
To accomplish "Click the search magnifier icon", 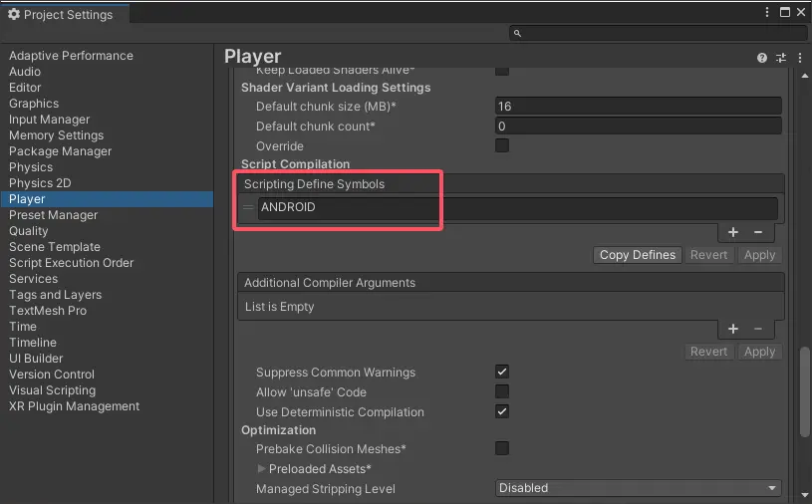I will point(517,33).
